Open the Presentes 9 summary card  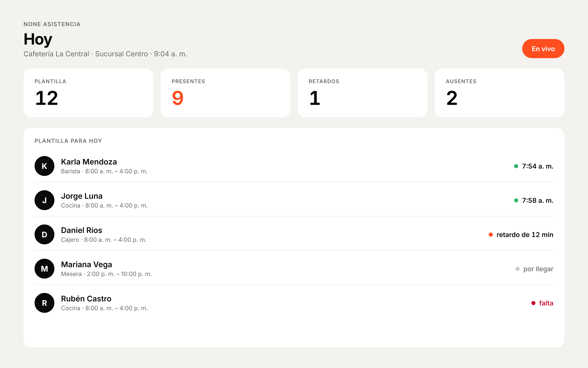click(225, 93)
